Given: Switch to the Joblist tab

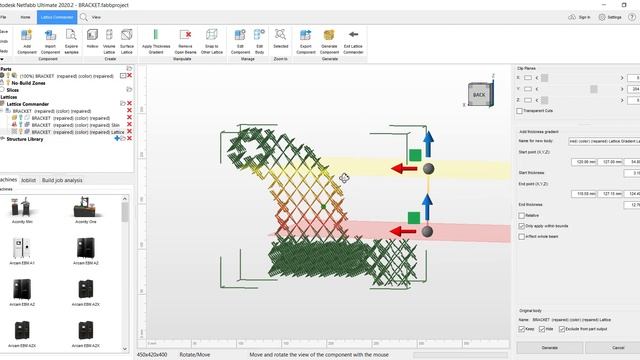Looking at the screenshot, I should click(28, 180).
